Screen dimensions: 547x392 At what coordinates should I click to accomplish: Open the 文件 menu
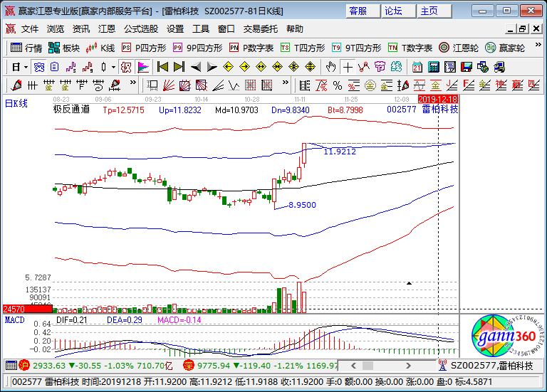[30, 29]
